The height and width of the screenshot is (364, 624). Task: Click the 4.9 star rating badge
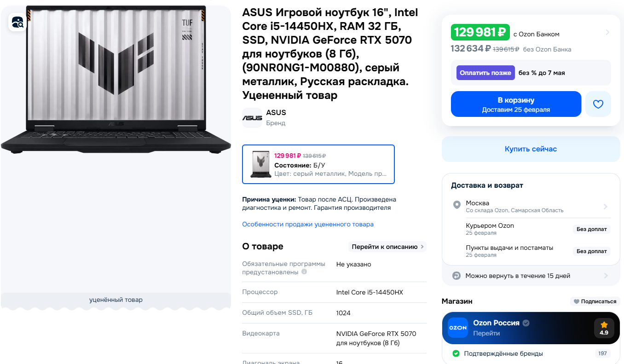[x=604, y=328]
